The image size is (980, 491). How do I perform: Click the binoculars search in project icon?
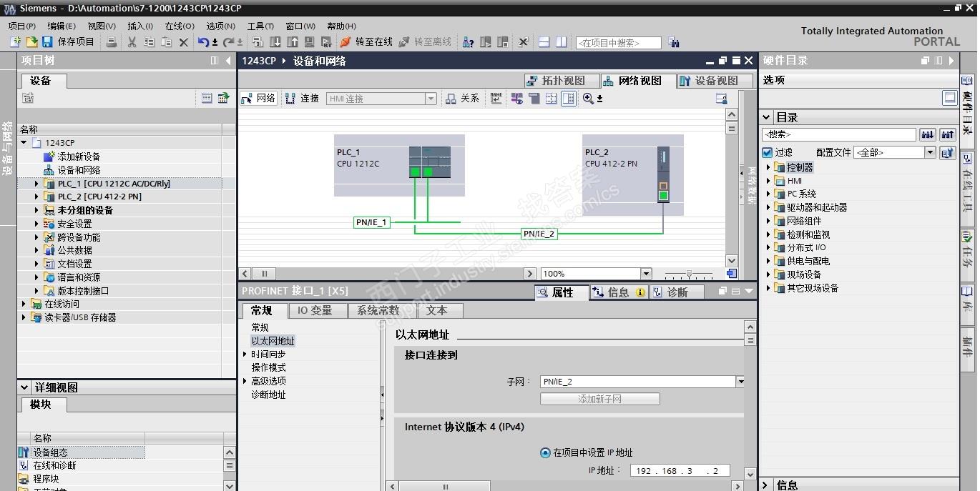(x=673, y=43)
